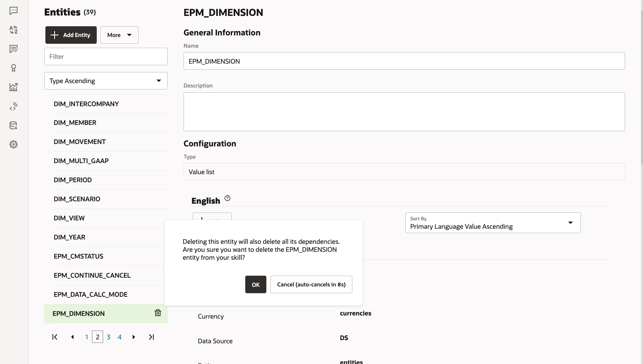This screenshot has height=364, width=643.
Task: Confirm entity deletion with OK
Action: [256, 284]
